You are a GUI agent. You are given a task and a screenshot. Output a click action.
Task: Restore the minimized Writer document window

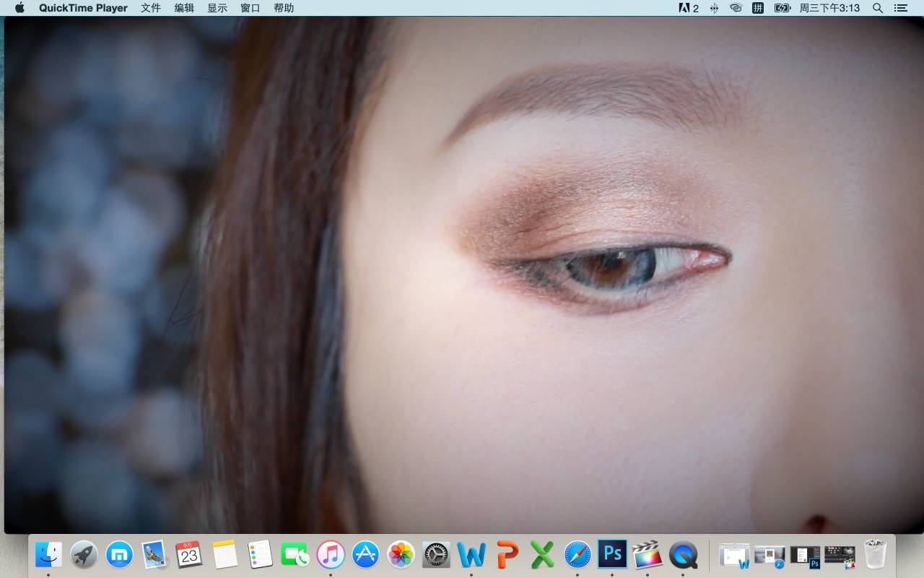tap(735, 556)
